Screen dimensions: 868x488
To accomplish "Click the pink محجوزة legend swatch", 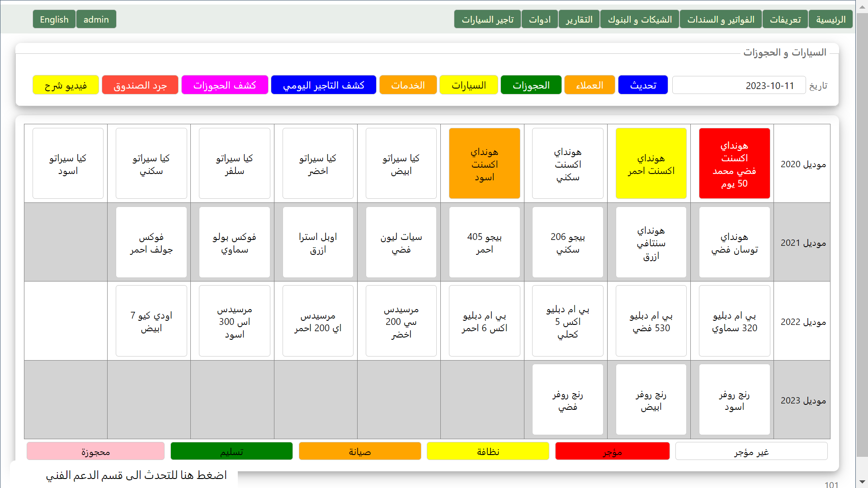I will [95, 451].
